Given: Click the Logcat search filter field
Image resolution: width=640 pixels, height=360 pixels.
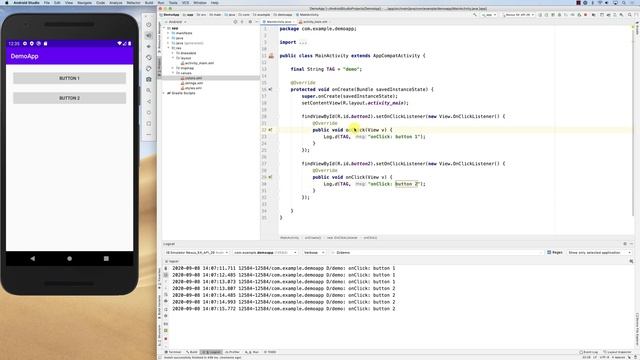Looking at the screenshot, I should (436, 253).
